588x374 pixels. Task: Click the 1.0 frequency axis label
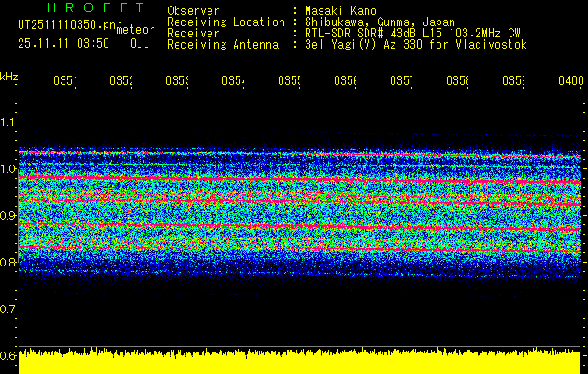pyautogui.click(x=7, y=169)
